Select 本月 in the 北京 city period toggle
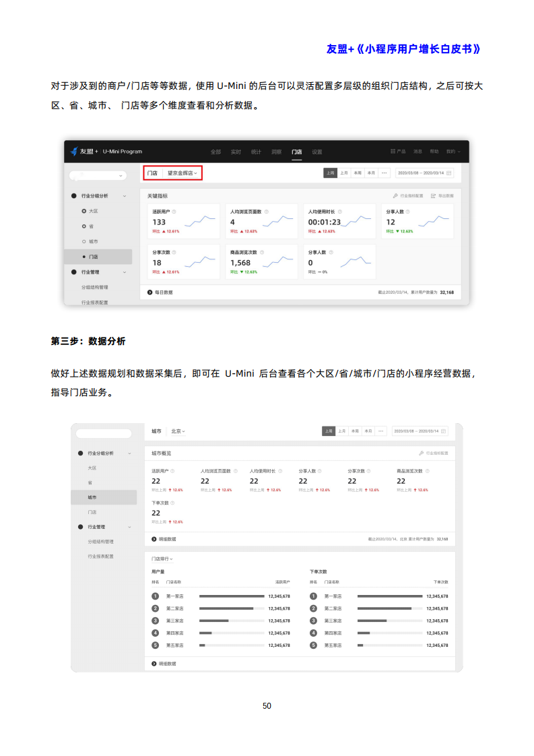 pos(368,431)
